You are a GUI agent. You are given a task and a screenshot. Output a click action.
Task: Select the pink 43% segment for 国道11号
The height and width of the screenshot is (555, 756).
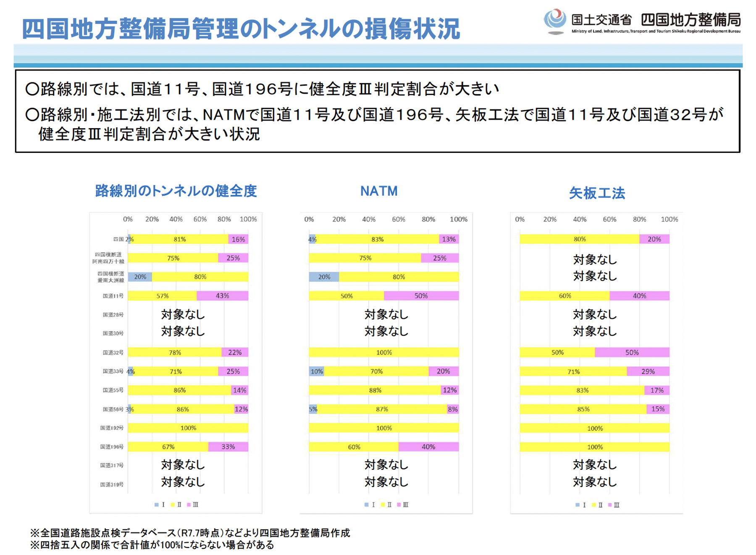(x=222, y=296)
